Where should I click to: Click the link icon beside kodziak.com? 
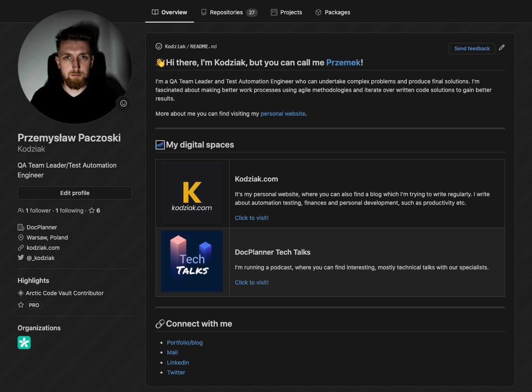(x=21, y=248)
